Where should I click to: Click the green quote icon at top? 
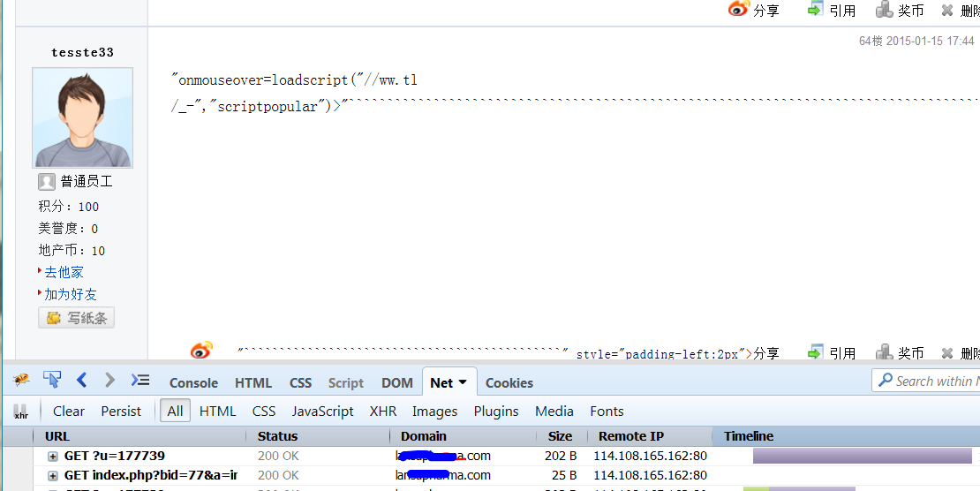pyautogui.click(x=815, y=9)
